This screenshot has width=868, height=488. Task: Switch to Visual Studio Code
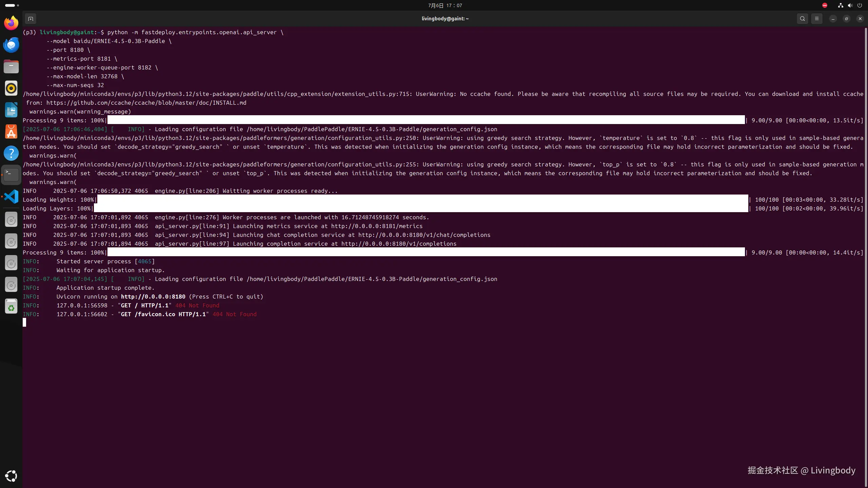(x=11, y=197)
